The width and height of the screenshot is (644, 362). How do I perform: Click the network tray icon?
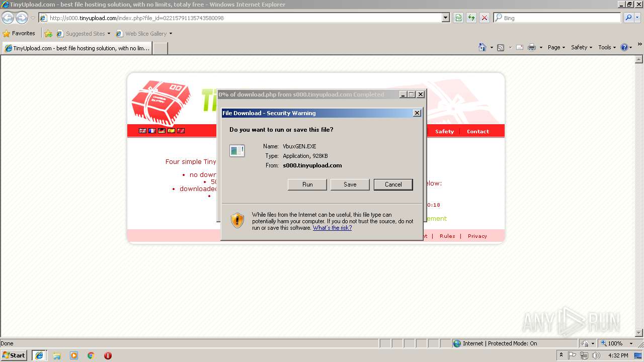click(x=584, y=355)
